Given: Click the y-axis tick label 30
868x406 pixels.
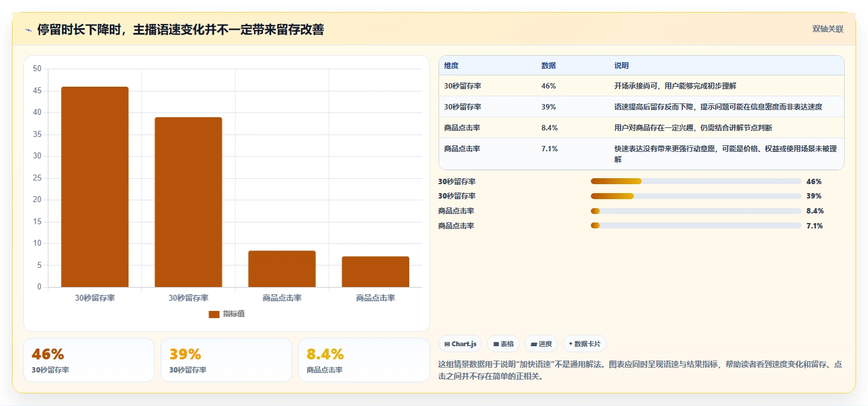Looking at the screenshot, I should [37, 156].
